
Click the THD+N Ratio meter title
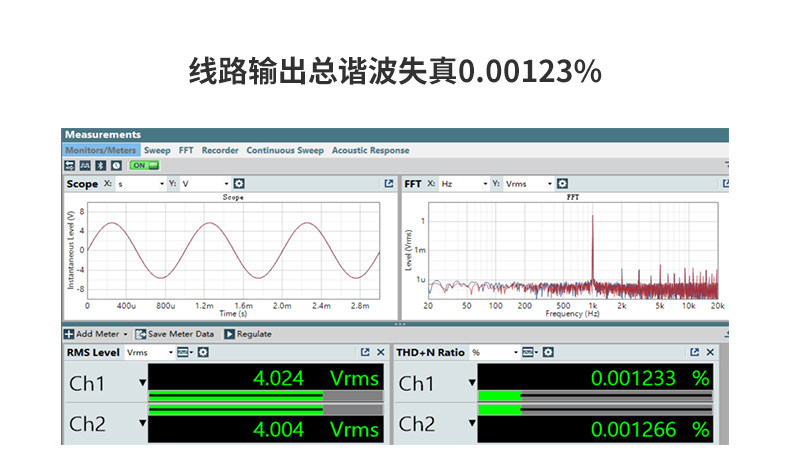tap(430, 353)
